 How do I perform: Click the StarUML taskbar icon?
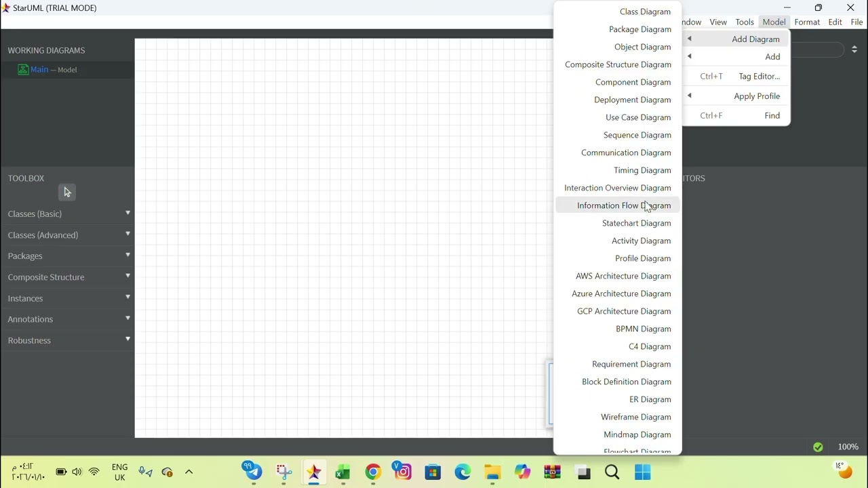point(313,472)
